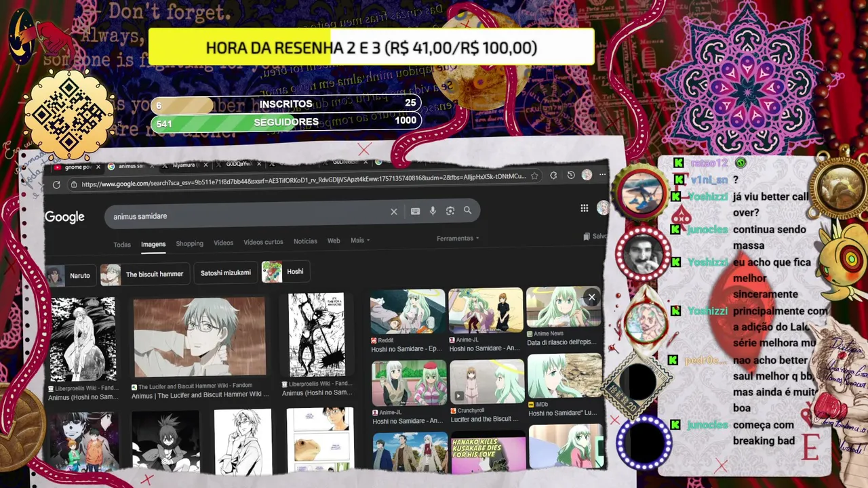Viewport: 868px width, 488px height.
Task: Switch to the 'GODQaYw' browser tab
Action: coord(237,165)
